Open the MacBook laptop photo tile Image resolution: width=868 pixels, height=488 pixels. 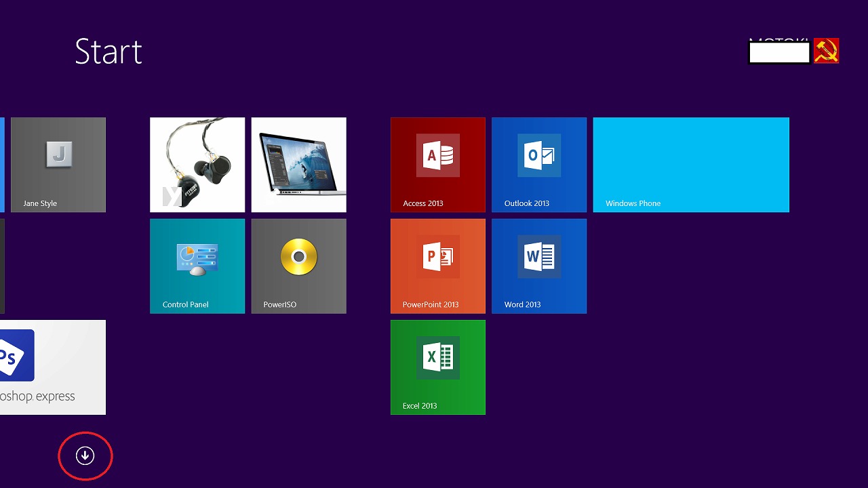click(299, 165)
